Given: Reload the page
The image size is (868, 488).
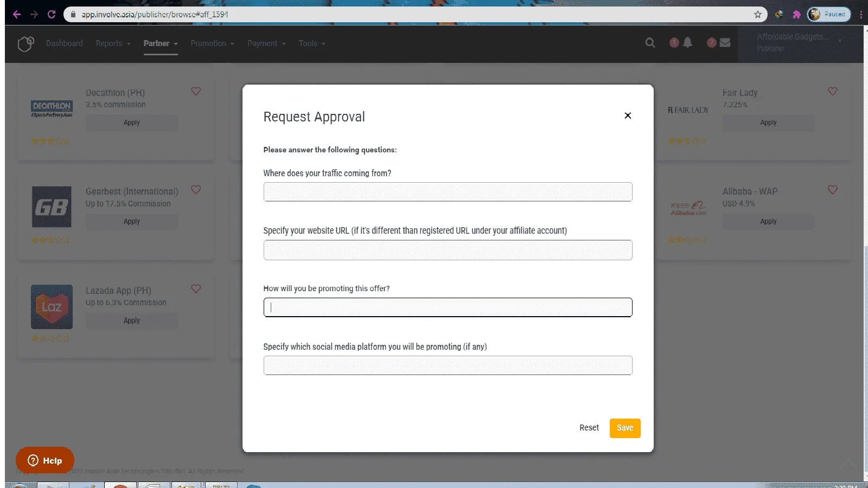Looking at the screenshot, I should coord(52,15).
